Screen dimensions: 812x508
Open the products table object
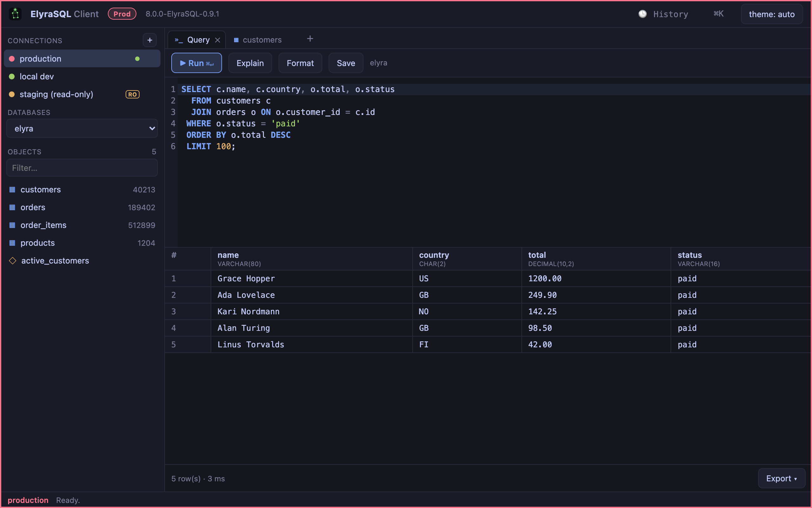coord(82,243)
